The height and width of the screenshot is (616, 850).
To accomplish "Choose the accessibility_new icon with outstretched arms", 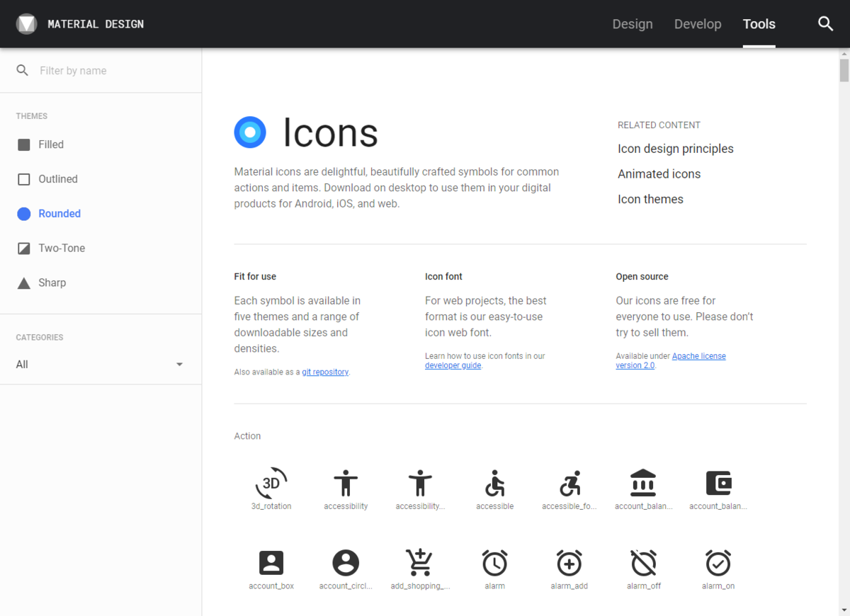I will (x=420, y=484).
